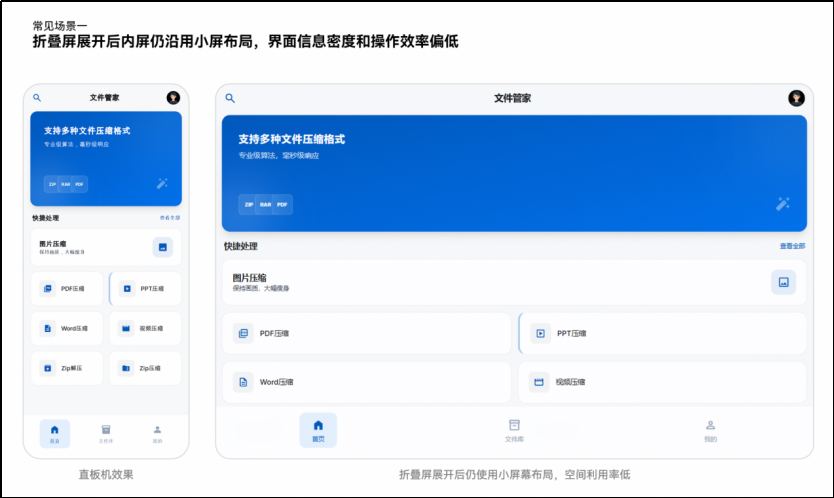
Task: Click PDF badge on unfolded banner
Action: point(282,204)
